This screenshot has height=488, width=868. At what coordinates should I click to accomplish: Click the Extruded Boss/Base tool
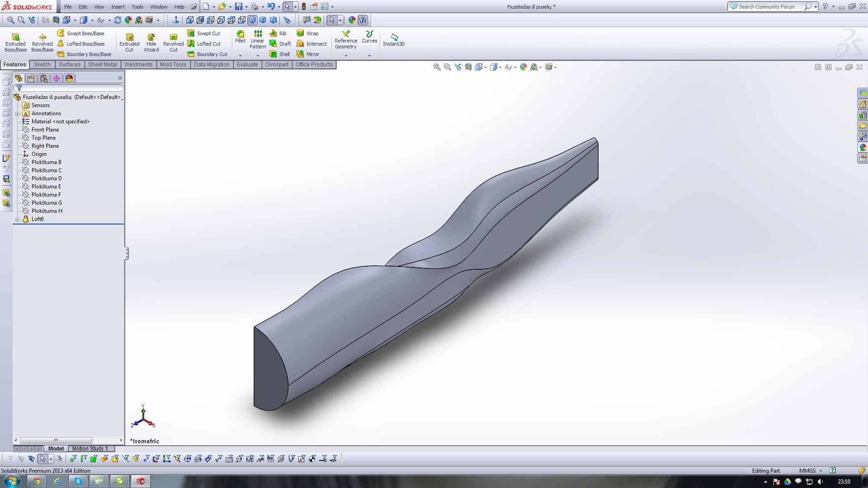pos(15,42)
